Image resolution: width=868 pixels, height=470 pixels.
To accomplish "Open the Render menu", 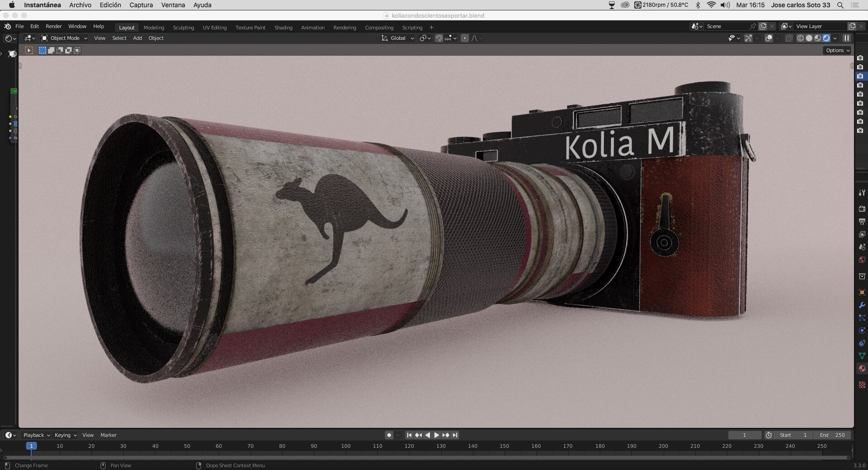I will pyautogui.click(x=53, y=26).
